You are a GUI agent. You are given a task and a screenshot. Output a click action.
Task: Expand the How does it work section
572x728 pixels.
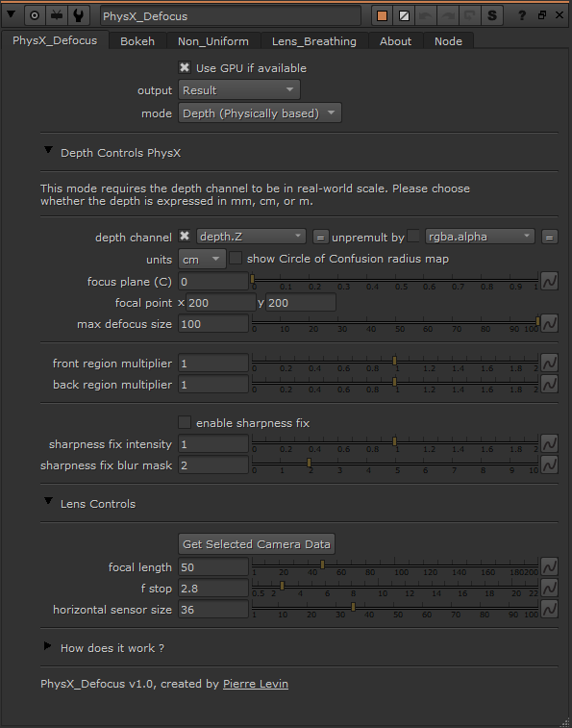pyautogui.click(x=47, y=646)
